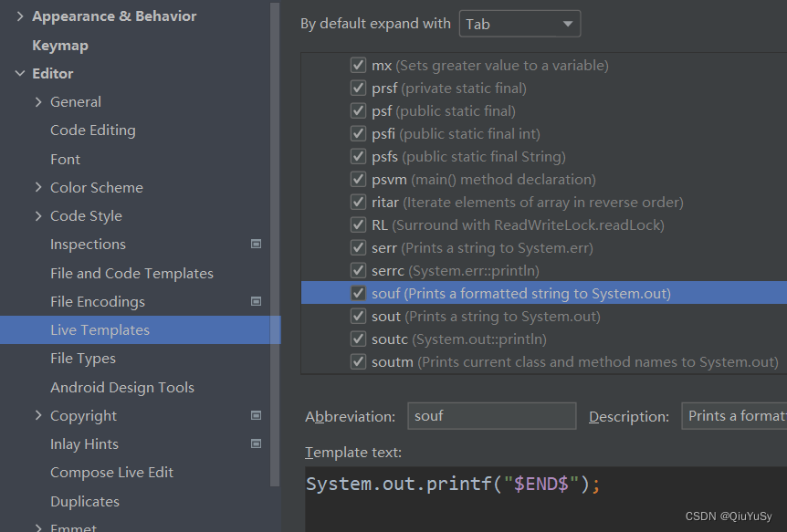
Task: Open the 'By default expand with' Tab dropdown
Action: tap(519, 24)
